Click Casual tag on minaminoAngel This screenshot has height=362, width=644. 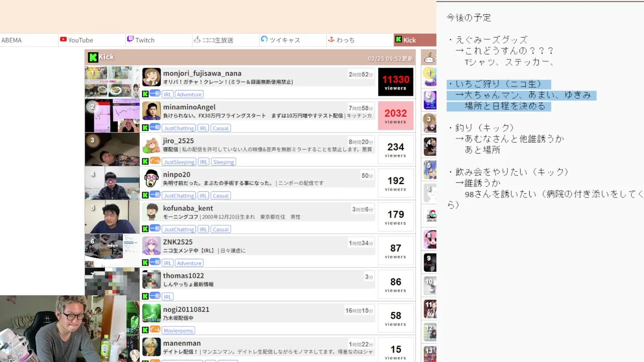(220, 128)
